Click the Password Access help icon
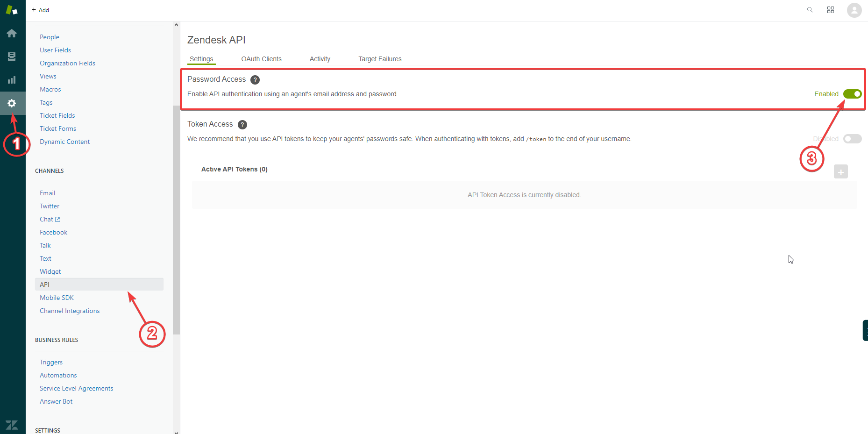The height and width of the screenshot is (434, 868). 255,80
